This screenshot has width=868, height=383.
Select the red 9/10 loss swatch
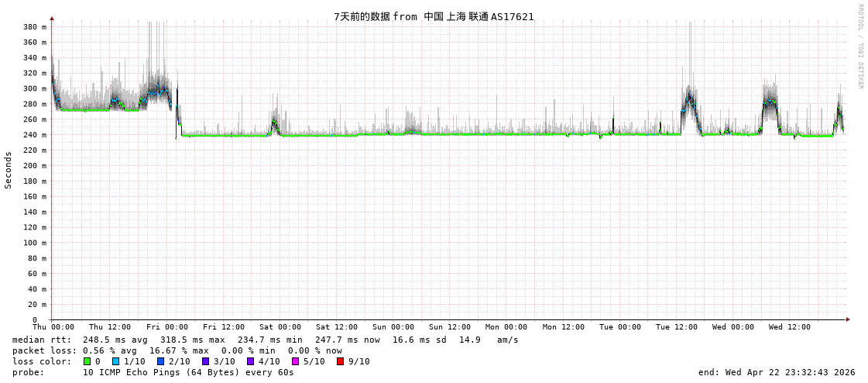[x=340, y=361]
